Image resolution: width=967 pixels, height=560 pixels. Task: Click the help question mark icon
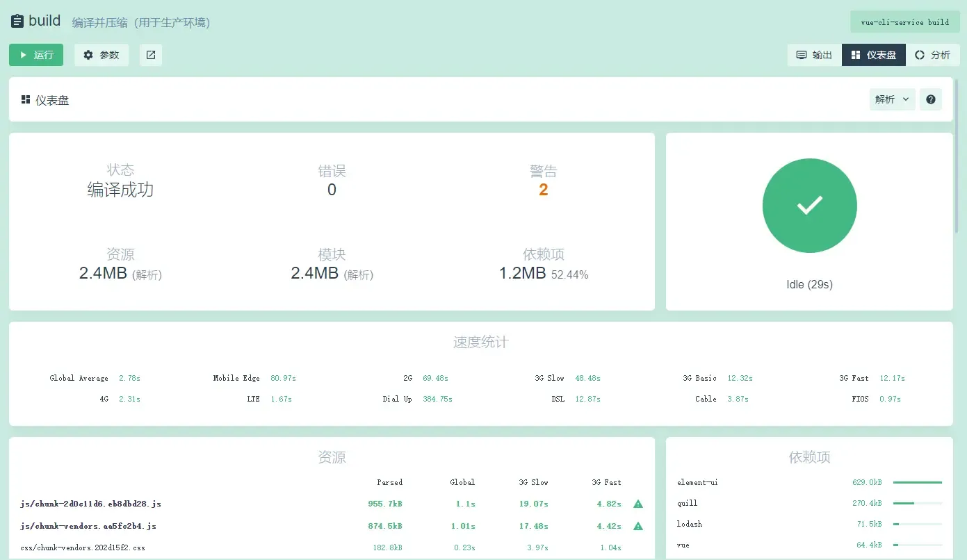pyautogui.click(x=930, y=99)
